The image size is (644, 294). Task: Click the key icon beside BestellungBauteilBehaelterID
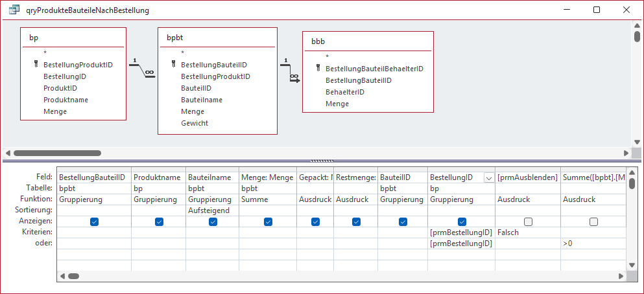tap(318, 69)
